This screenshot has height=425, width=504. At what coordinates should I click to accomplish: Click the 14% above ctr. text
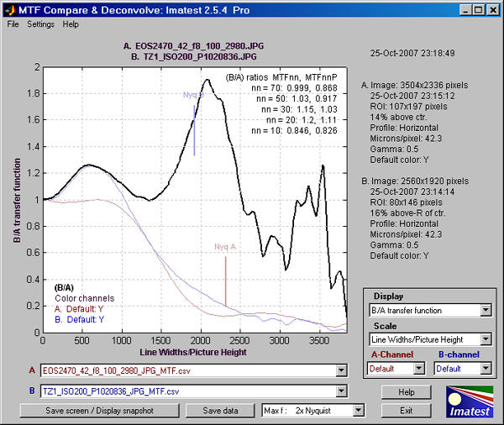pos(398,117)
